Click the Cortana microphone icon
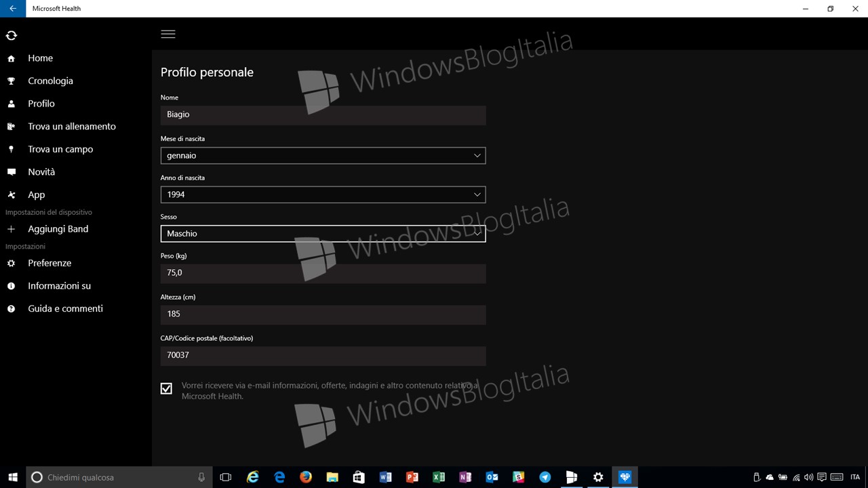This screenshot has width=868, height=488. (x=201, y=477)
